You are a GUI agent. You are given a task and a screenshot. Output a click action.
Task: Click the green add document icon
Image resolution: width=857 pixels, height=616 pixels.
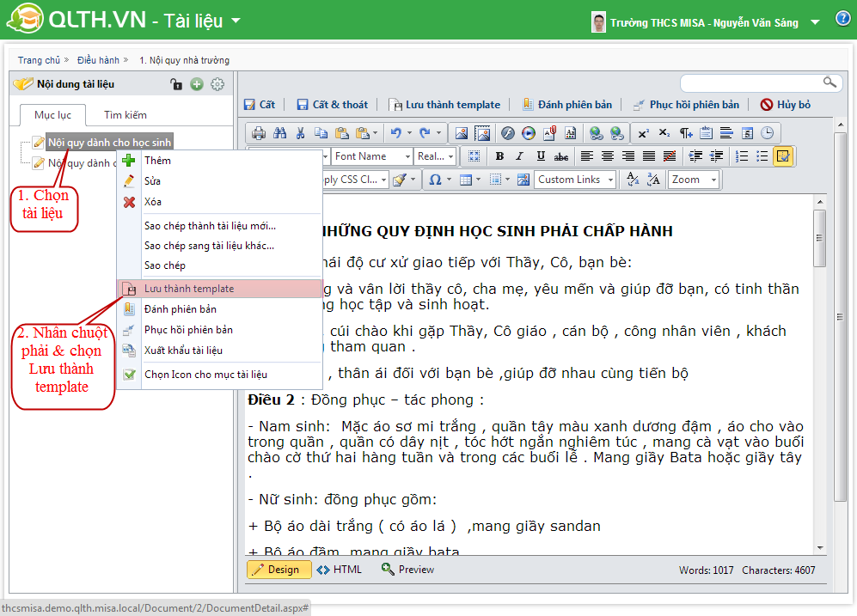pos(197,84)
